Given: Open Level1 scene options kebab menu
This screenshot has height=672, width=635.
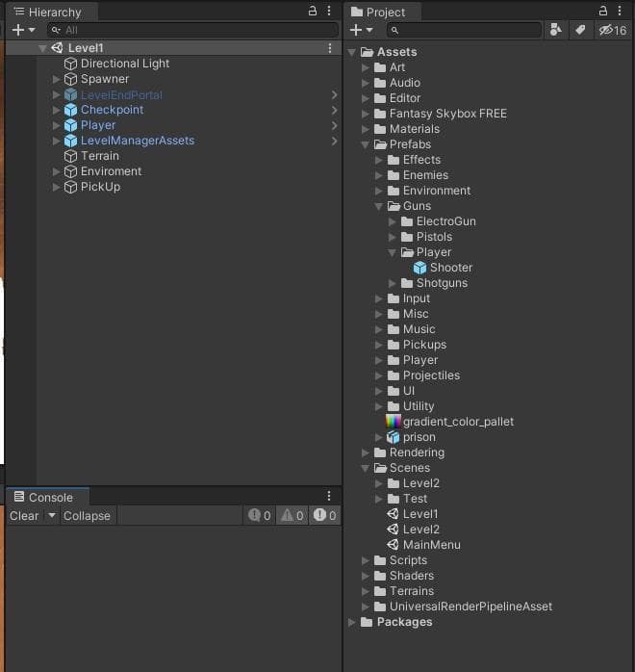Looking at the screenshot, I should coord(330,48).
